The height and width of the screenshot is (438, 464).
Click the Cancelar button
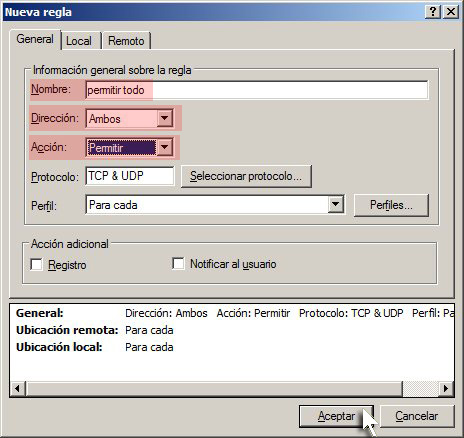pyautogui.click(x=417, y=416)
